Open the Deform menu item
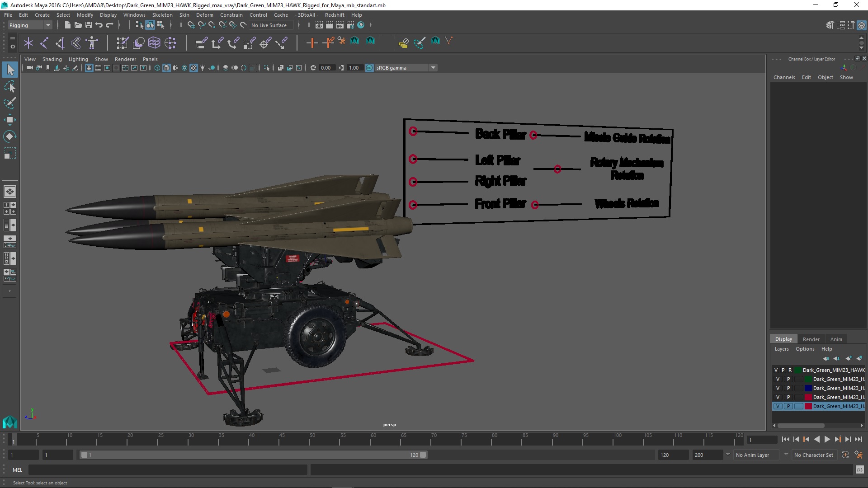This screenshot has height=488, width=868. coord(205,15)
